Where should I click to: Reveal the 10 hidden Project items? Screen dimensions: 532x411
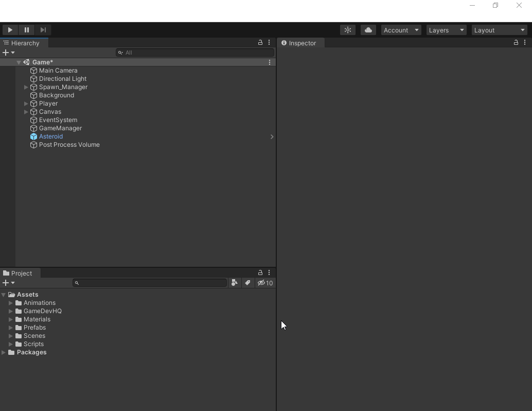pyautogui.click(x=265, y=283)
